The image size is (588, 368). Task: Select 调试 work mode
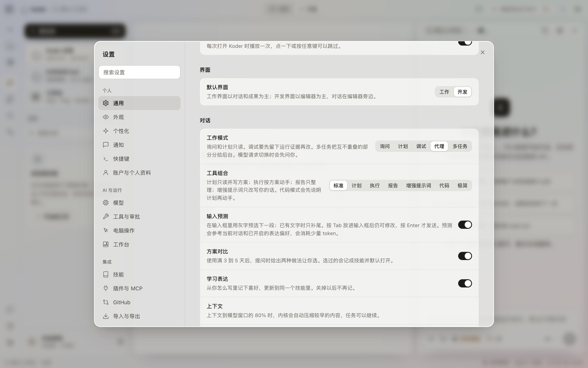click(x=421, y=146)
